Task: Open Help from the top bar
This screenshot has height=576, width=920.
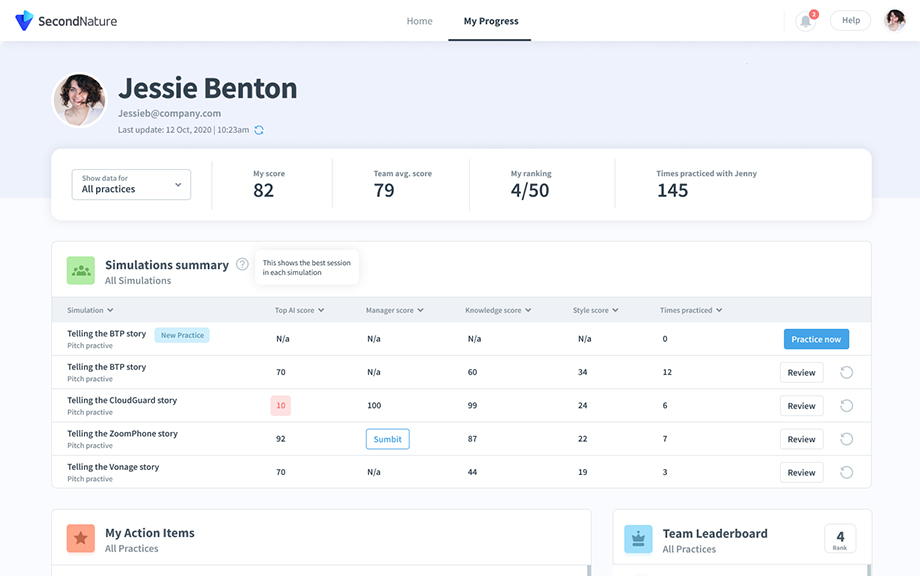Action: click(849, 19)
